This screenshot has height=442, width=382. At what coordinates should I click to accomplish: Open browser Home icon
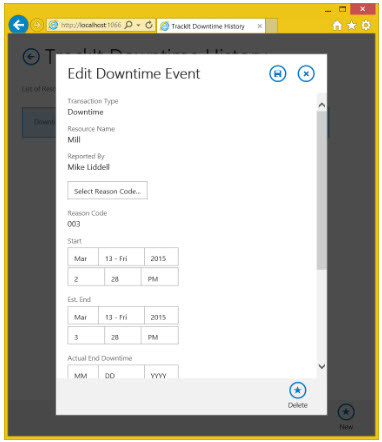[x=337, y=25]
